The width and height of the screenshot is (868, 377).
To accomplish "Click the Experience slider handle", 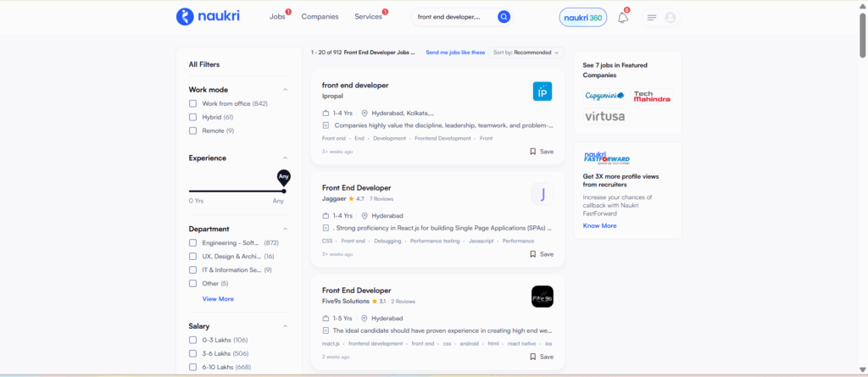I will pyautogui.click(x=283, y=191).
